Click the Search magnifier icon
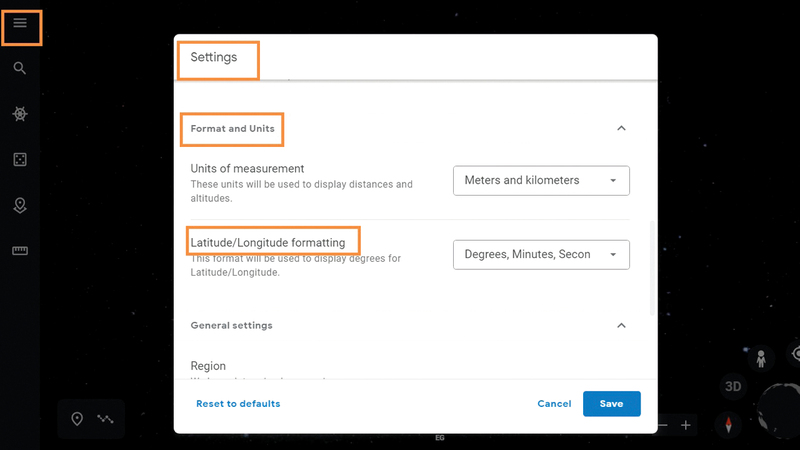The image size is (800, 450). tap(20, 68)
